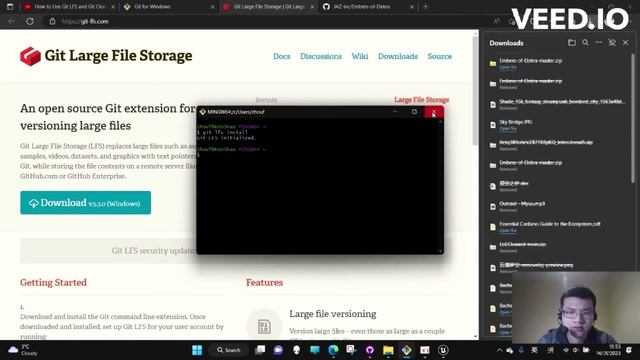Screen dimensions: 640x360
Task: Open the Chat app on taskbar
Action: [278, 350]
